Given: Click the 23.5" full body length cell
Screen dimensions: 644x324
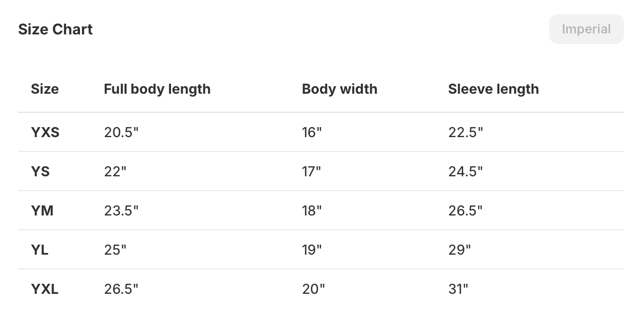Looking at the screenshot, I should (121, 211).
